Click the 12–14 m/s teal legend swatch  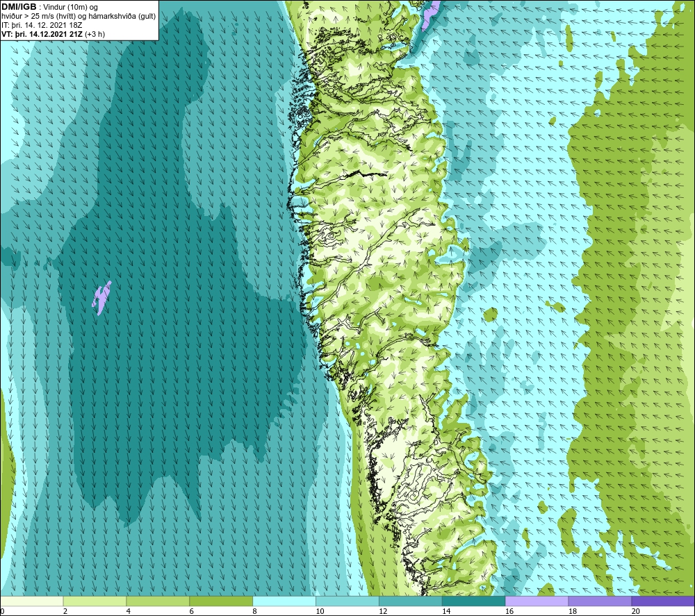click(x=411, y=601)
